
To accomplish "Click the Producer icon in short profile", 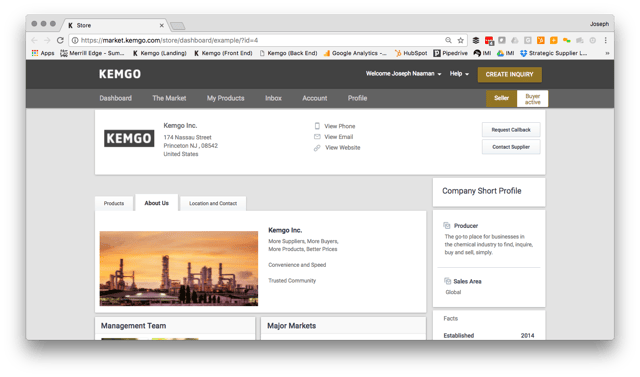I will pyautogui.click(x=447, y=226).
